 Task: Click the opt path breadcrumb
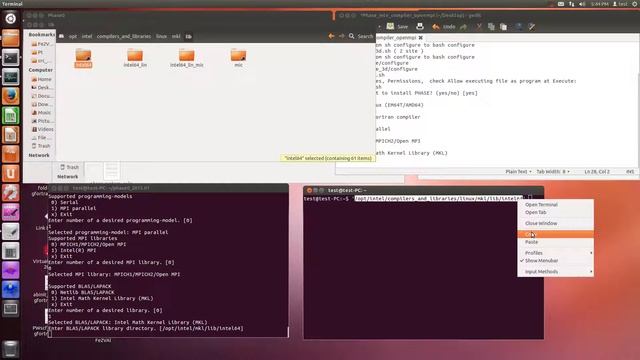tap(73, 36)
